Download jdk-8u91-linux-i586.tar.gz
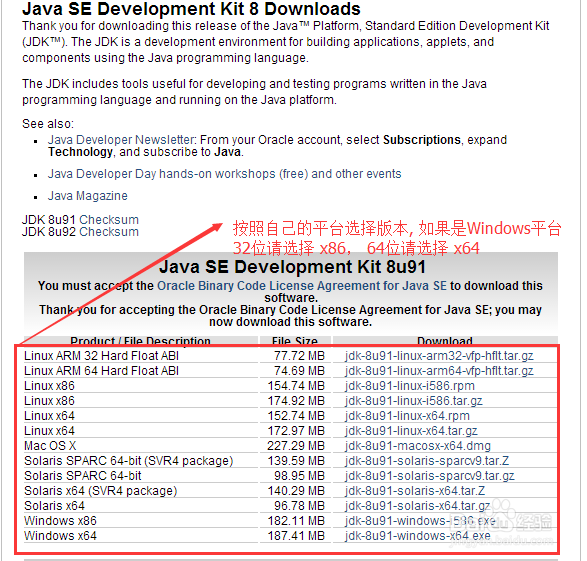Image resolution: width=587 pixels, height=561 pixels. (414, 401)
